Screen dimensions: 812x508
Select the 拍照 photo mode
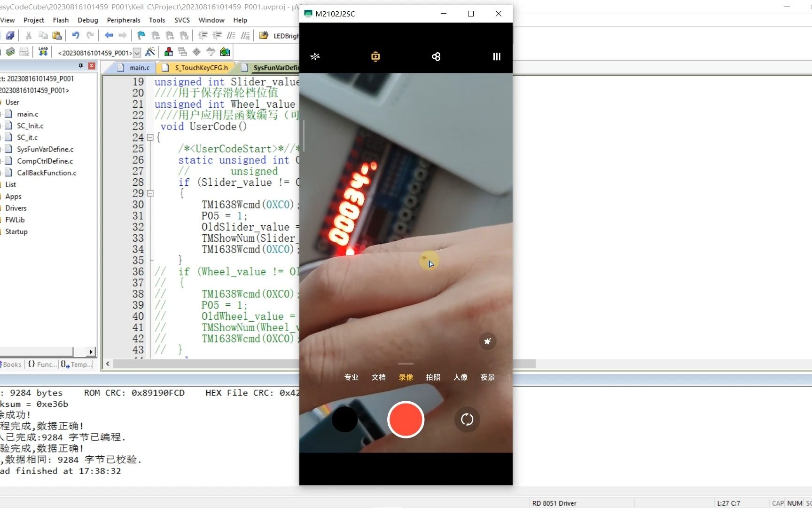click(x=433, y=377)
